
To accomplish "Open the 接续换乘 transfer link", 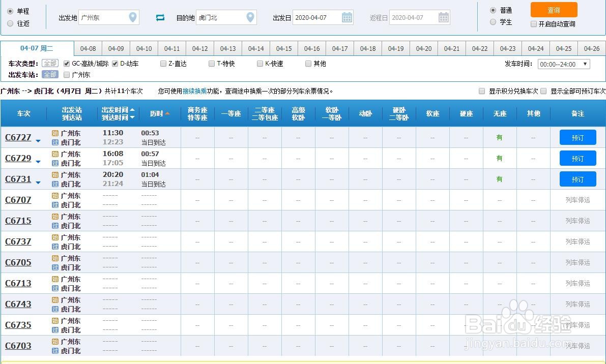I will pos(194,90).
